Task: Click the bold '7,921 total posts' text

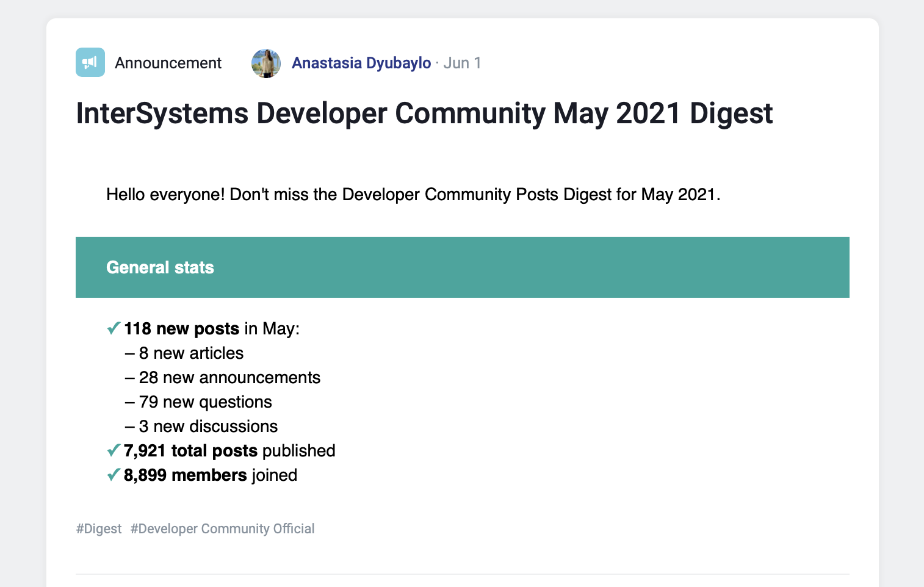Action: click(x=190, y=451)
